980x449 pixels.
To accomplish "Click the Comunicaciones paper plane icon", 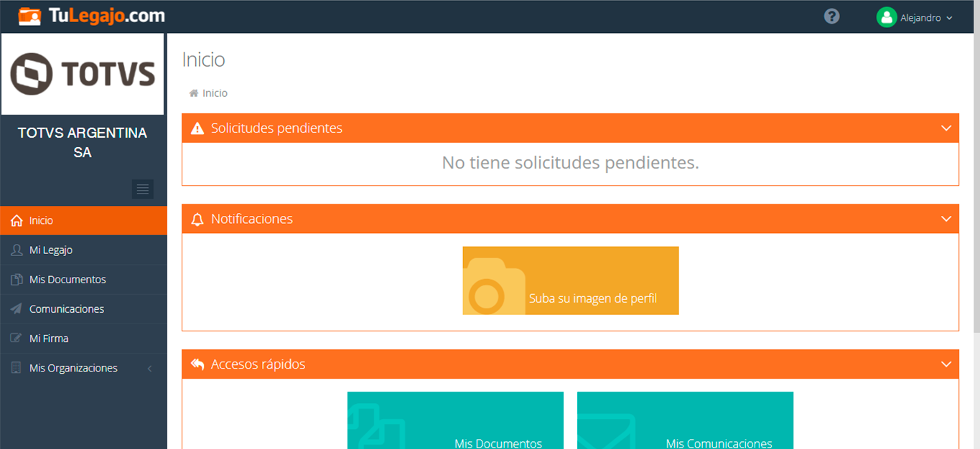I will (17, 309).
